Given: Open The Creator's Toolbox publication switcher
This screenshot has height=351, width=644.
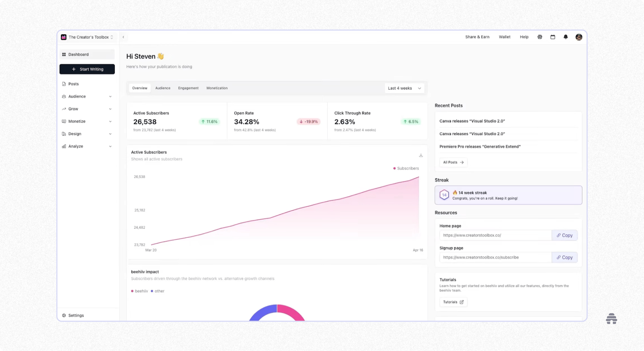Looking at the screenshot, I should pos(88,37).
